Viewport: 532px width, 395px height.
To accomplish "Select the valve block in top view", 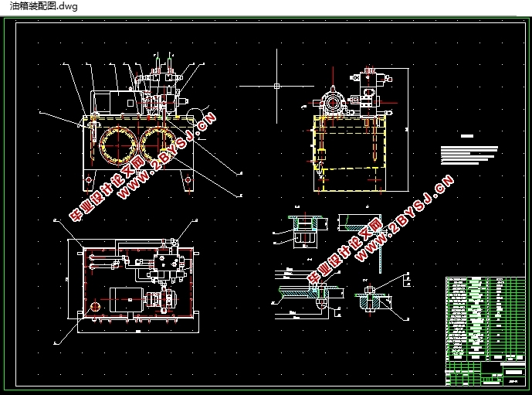I will [166, 262].
